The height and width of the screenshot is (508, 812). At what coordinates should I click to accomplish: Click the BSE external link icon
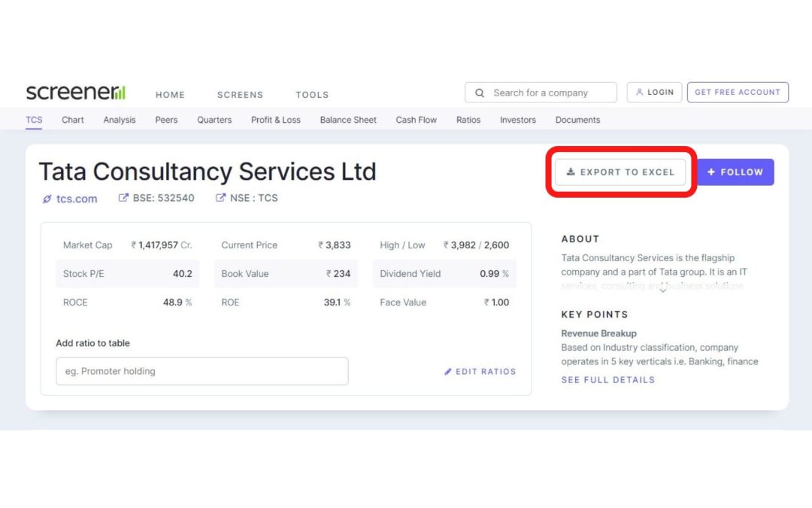point(123,197)
